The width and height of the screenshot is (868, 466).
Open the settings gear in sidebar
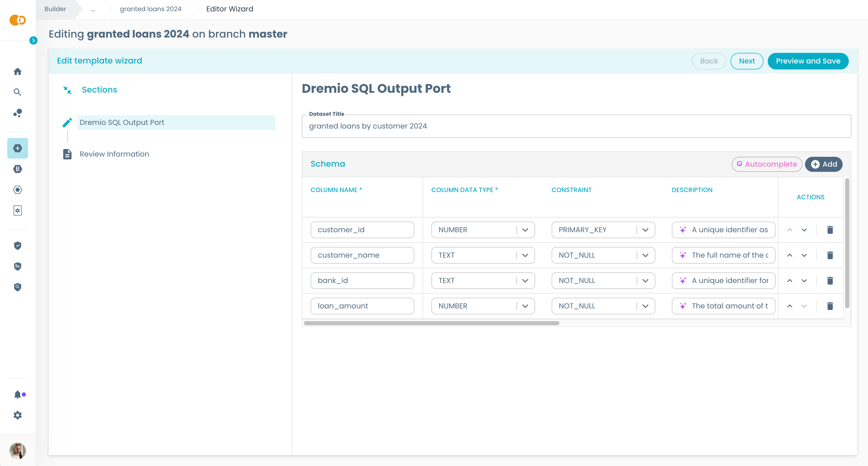(18, 415)
